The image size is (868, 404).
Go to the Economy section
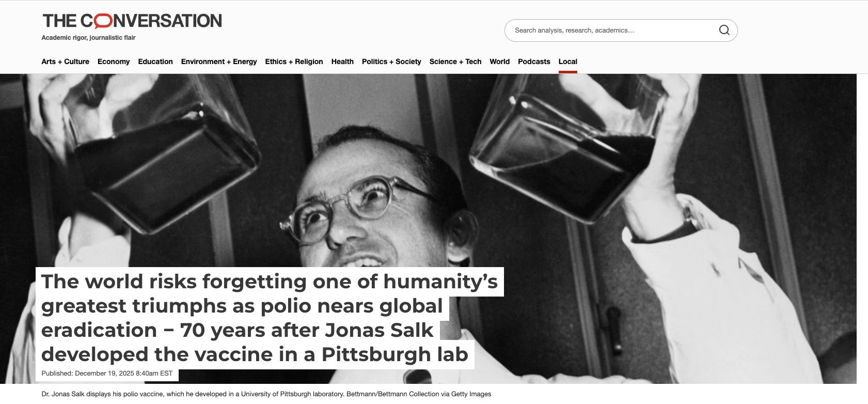point(114,61)
